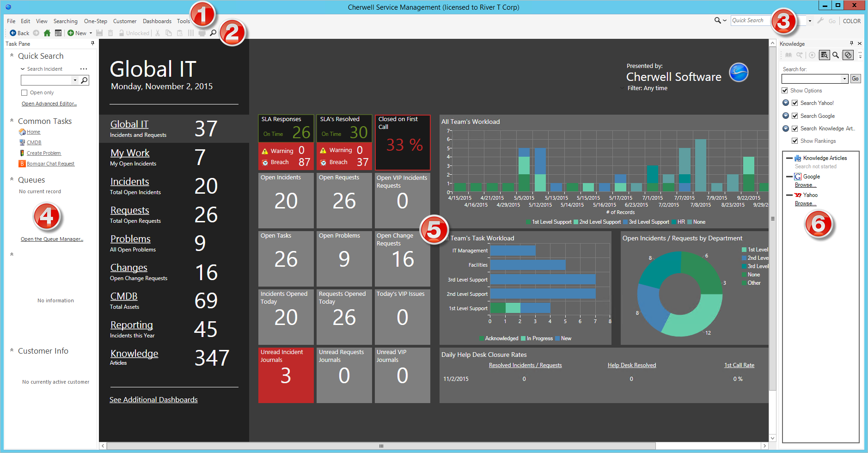Uncheck the Search Yahoo! checkbox
This screenshot has height=453, width=868.
(795, 103)
